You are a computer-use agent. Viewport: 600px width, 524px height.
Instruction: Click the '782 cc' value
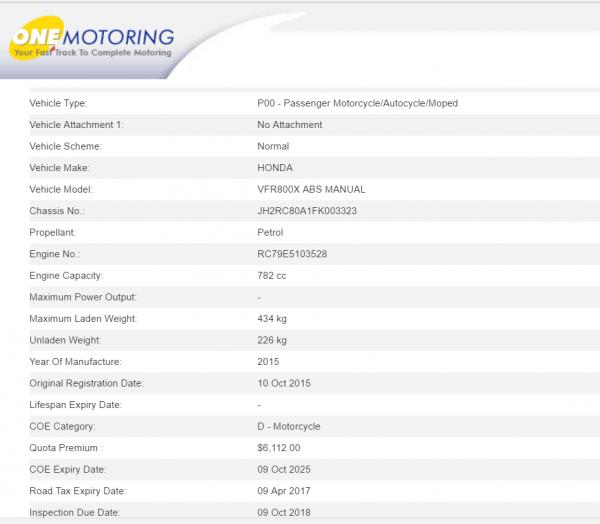(x=272, y=276)
